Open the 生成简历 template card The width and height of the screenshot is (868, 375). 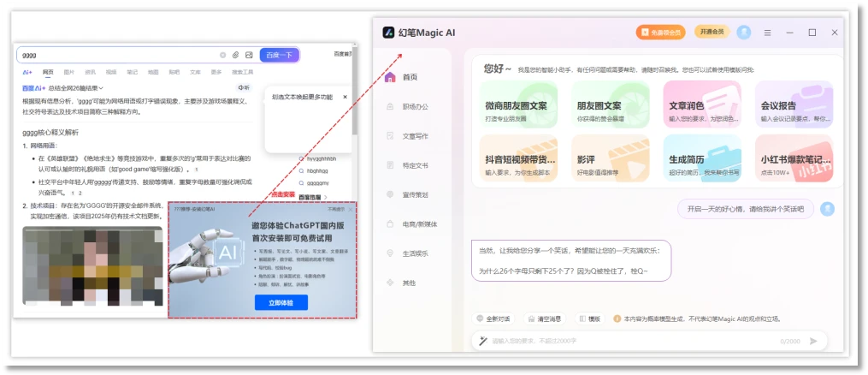702,158
